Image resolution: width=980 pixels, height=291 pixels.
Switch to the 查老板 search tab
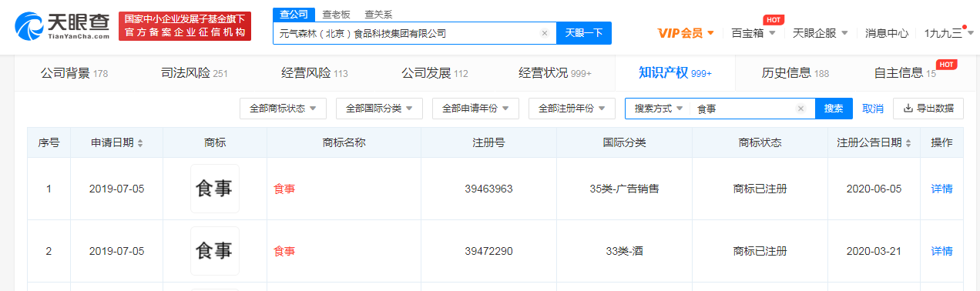[336, 14]
